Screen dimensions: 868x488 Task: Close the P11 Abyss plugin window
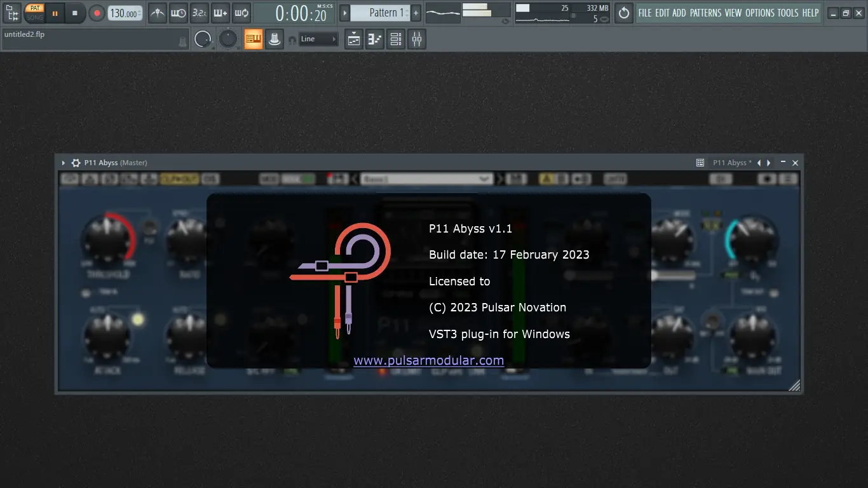795,163
